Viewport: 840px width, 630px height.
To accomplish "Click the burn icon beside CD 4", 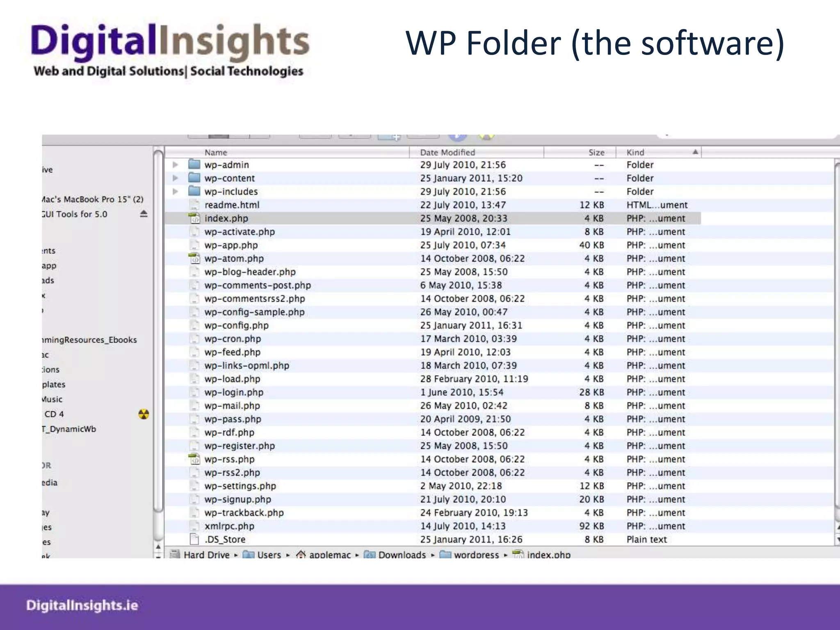I will point(144,414).
